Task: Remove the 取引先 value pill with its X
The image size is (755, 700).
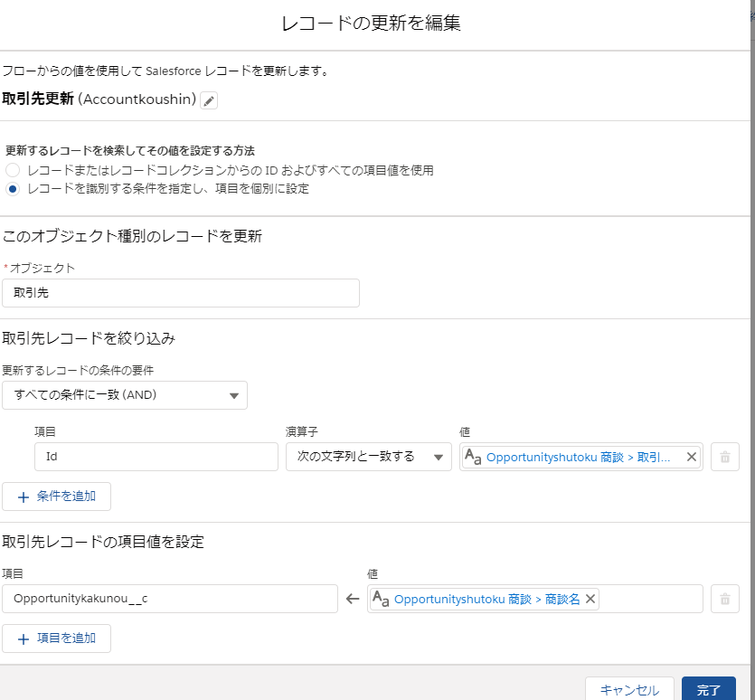Action: 692,457
